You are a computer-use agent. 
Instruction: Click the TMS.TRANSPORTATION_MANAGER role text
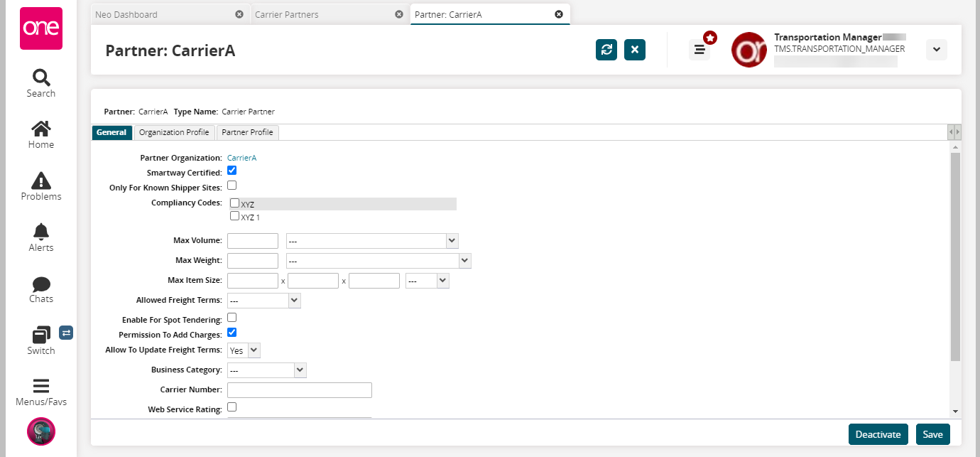pos(839,49)
